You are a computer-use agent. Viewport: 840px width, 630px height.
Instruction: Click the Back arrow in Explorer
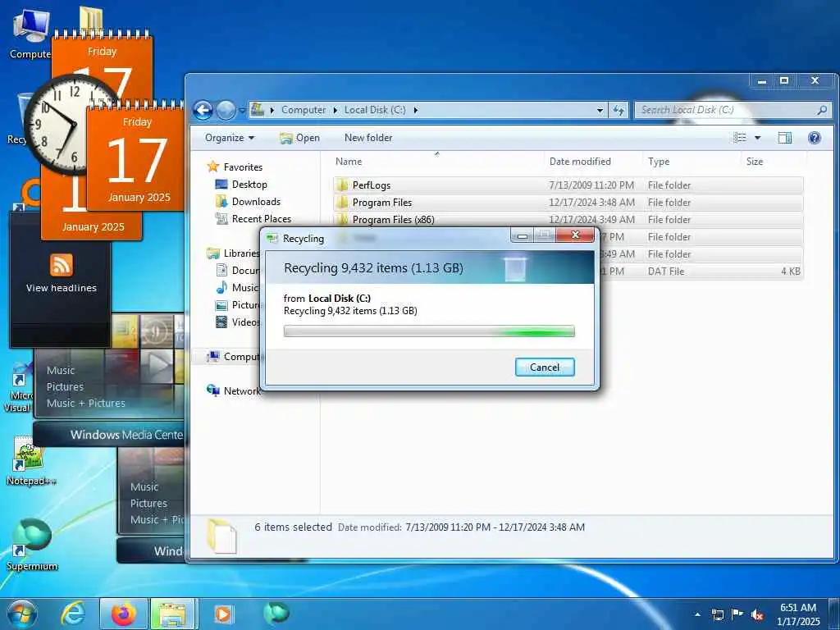tap(203, 111)
